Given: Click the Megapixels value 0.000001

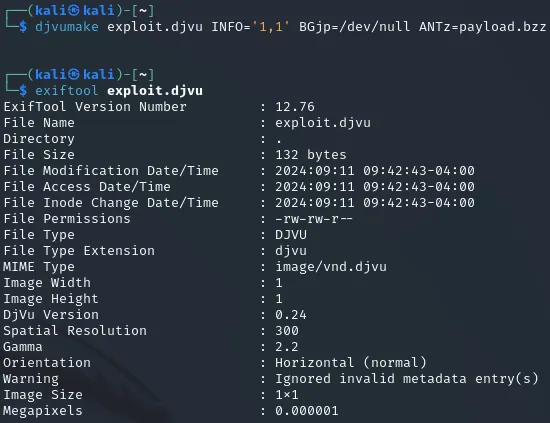Looking at the screenshot, I should [307, 411].
